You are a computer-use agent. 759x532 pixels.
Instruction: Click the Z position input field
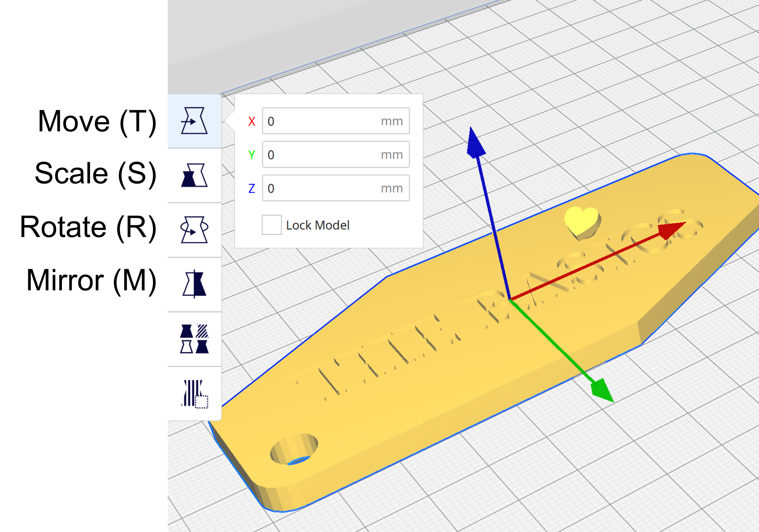click(336, 188)
